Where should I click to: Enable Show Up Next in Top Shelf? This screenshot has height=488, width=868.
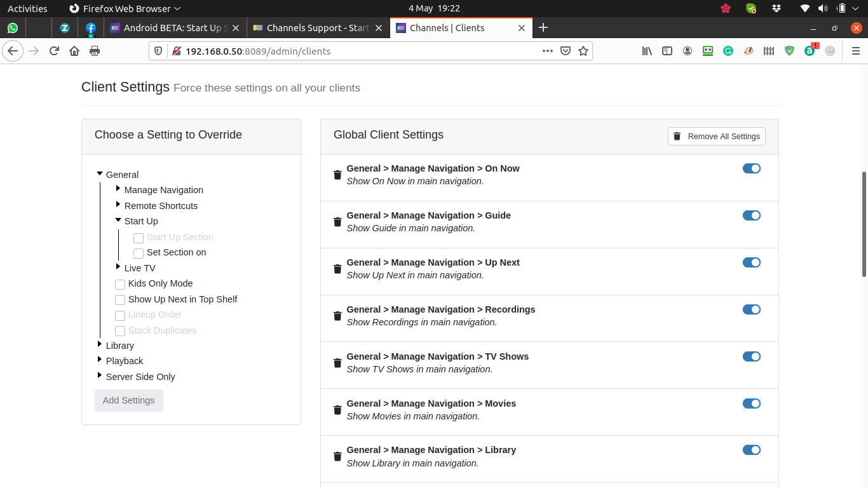(x=120, y=300)
